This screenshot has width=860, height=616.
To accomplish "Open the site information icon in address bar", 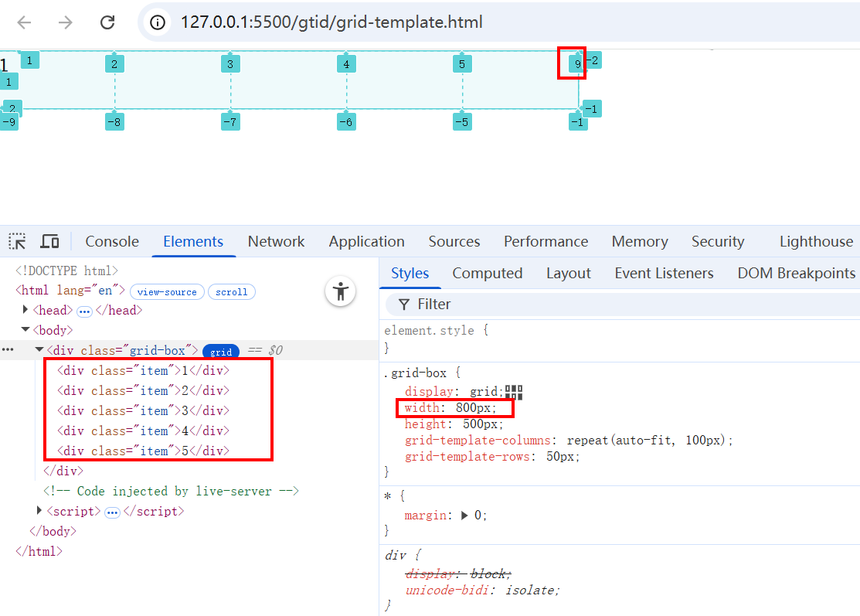I will [x=158, y=22].
